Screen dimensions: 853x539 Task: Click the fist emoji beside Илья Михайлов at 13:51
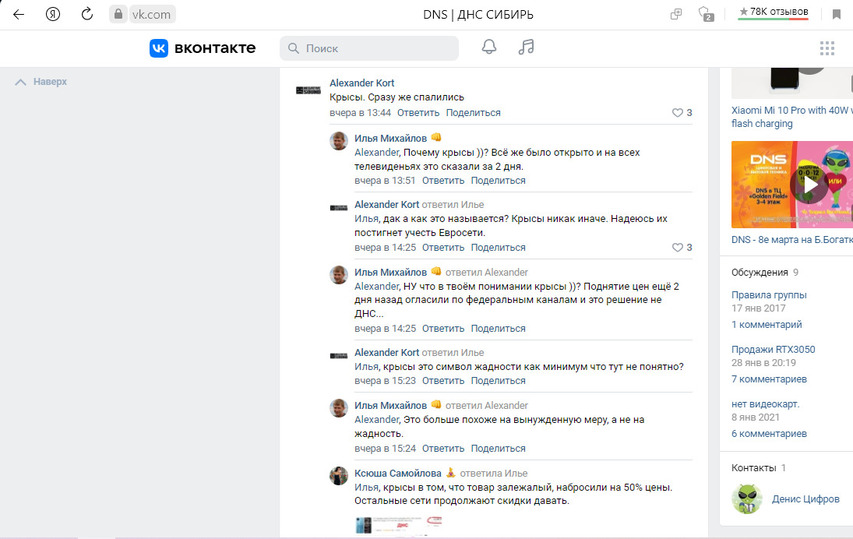436,138
